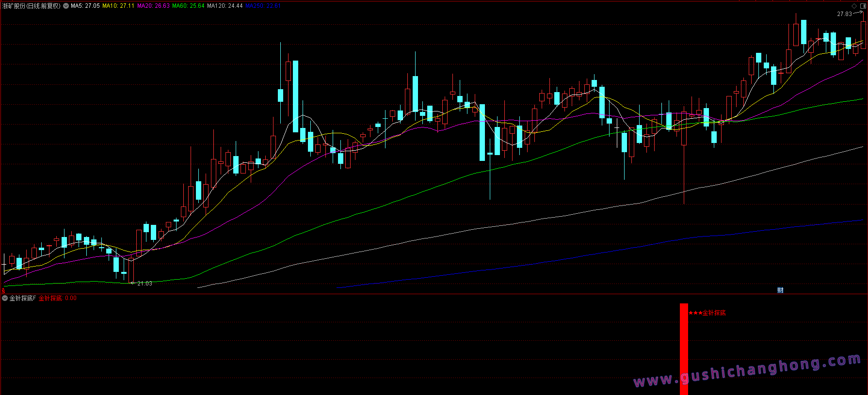
Task: Select the blue MA250 label
Action: click(x=263, y=6)
